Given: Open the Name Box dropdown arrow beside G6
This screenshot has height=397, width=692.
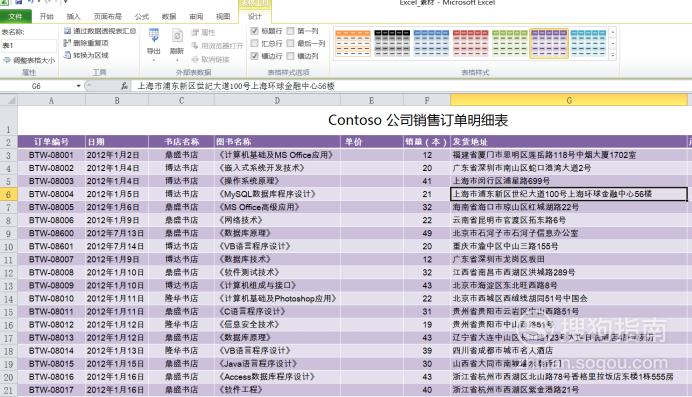Looking at the screenshot, I should click(79, 86).
